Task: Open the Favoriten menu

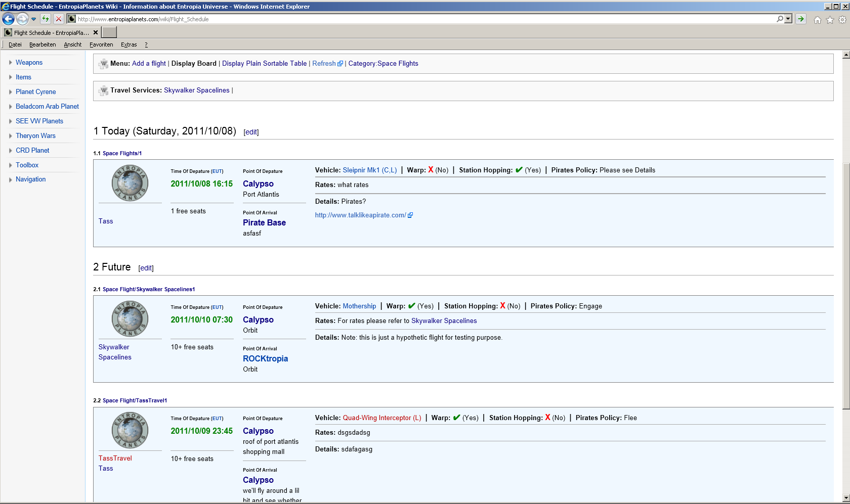Action: (101, 44)
